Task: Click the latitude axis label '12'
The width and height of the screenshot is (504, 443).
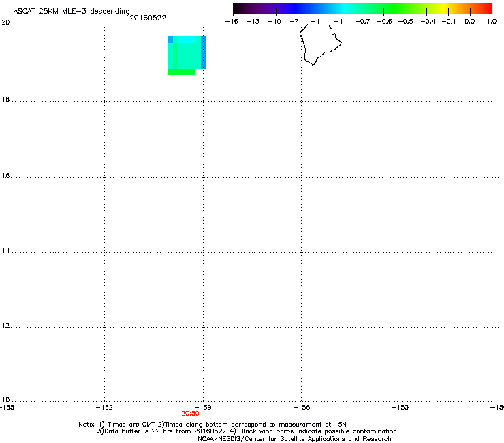Action: 5,326
